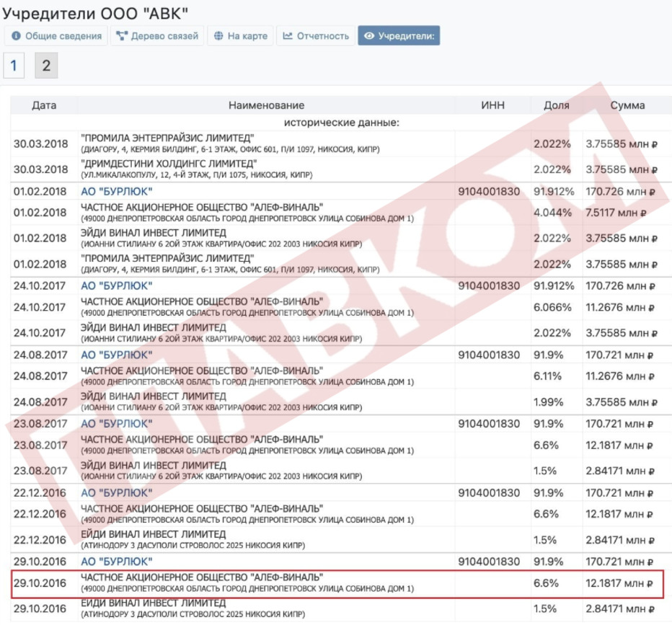
Task: Select the red-outlined АЛЕФ-ВИНАЛЬ row name
Action: pyautogui.click(x=202, y=577)
